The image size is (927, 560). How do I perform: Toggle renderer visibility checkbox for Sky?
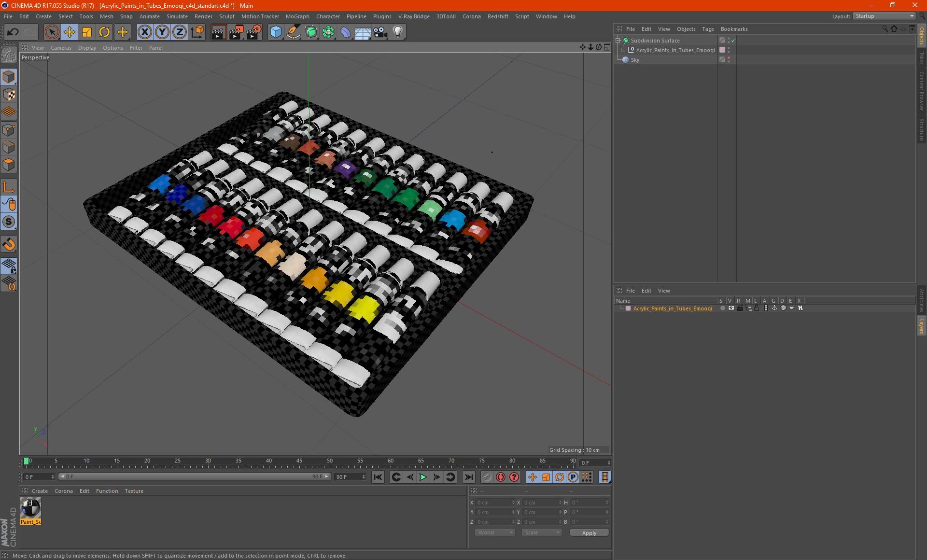[729, 62]
